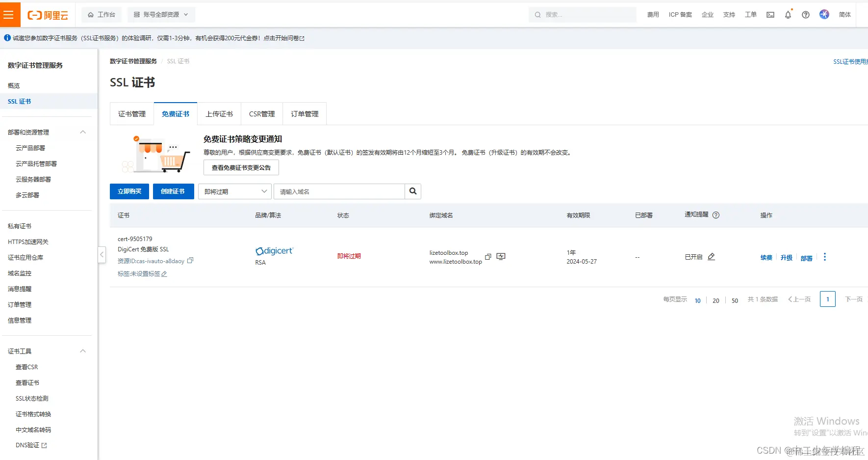Click the notification bell icon

(x=788, y=15)
